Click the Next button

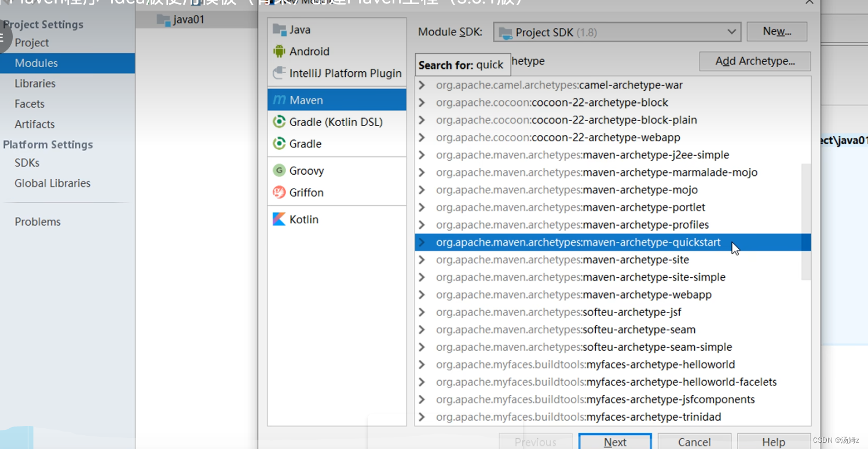[x=615, y=441]
